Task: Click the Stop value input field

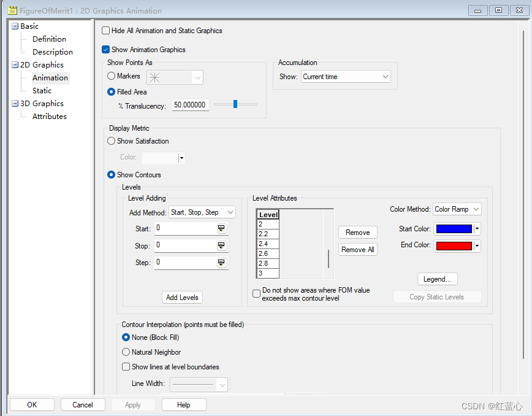Action: point(186,245)
